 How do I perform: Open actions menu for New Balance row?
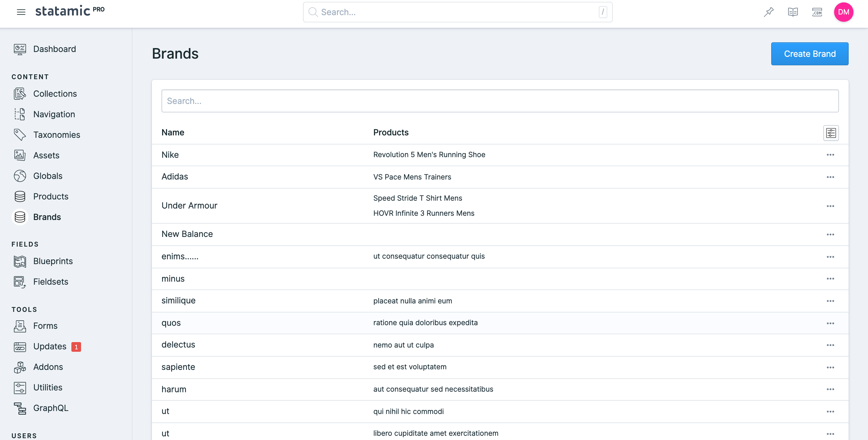[x=830, y=235]
